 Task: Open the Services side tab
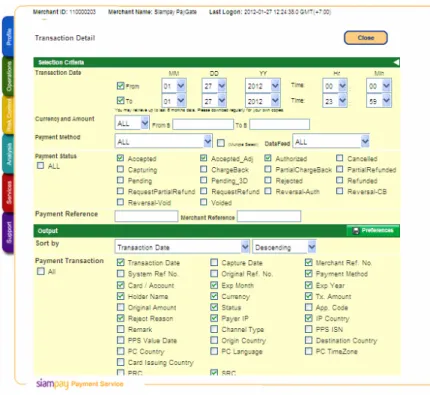tap(8, 193)
